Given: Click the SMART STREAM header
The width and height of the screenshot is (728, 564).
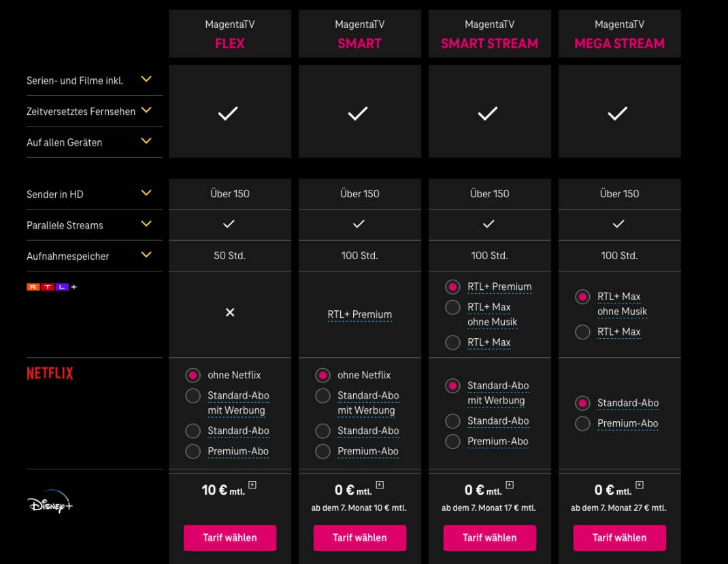Looking at the screenshot, I should click(x=490, y=34).
